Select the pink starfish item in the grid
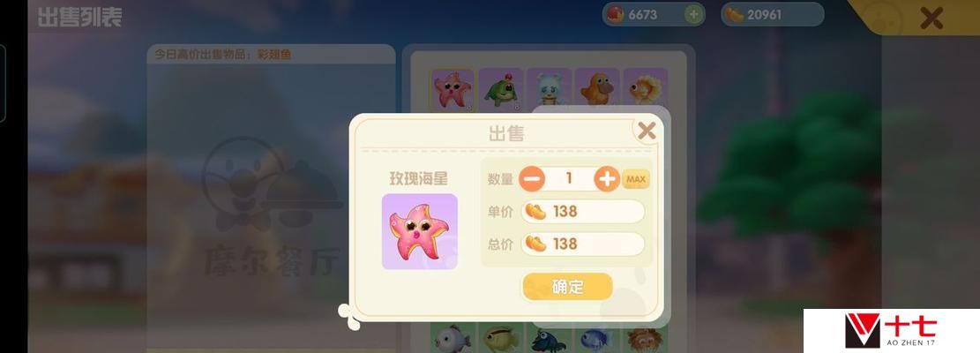 (453, 89)
